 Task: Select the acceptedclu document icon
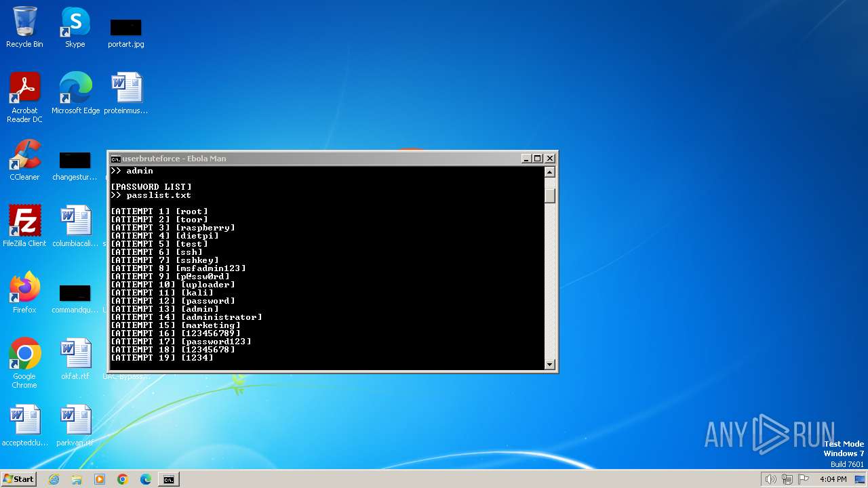pyautogui.click(x=24, y=426)
